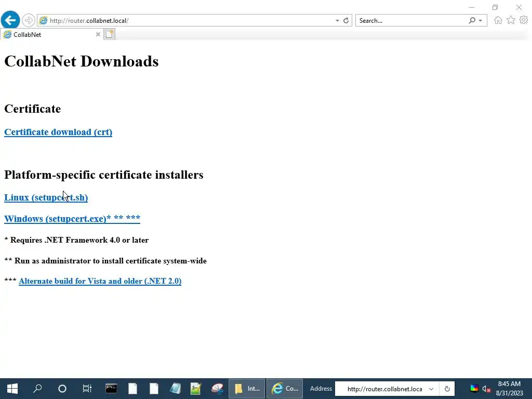Click the Certificate section heading
This screenshot has width=532, height=399.
click(x=33, y=109)
